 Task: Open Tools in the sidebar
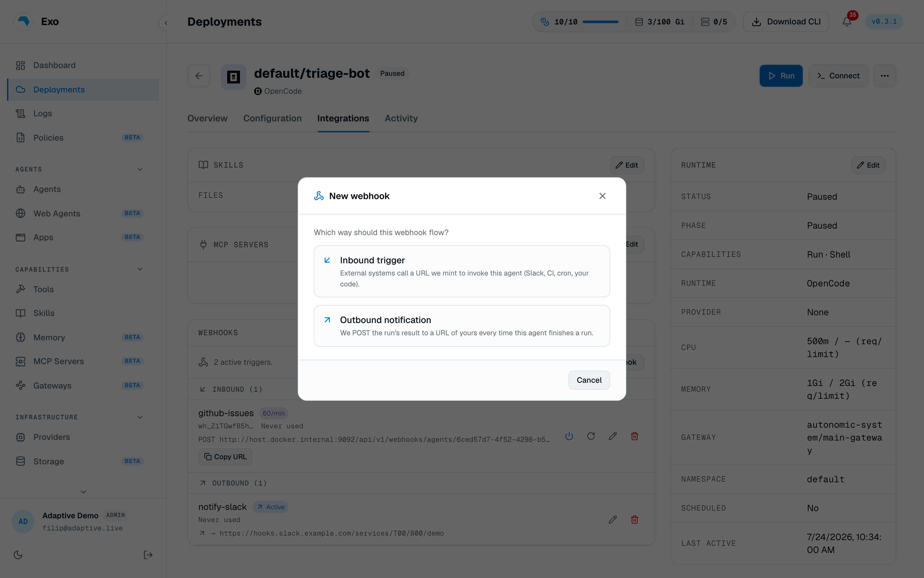pos(83,289)
